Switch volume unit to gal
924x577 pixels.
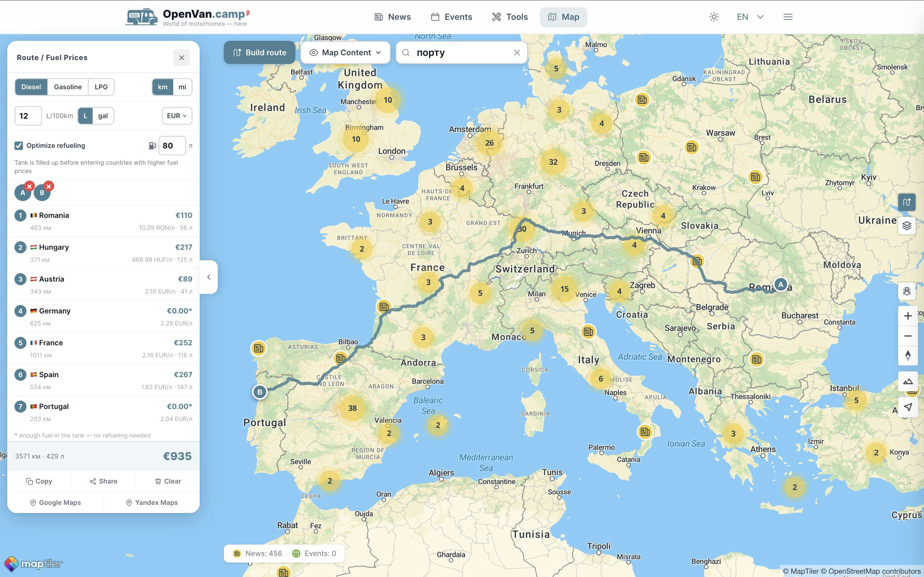coord(103,116)
